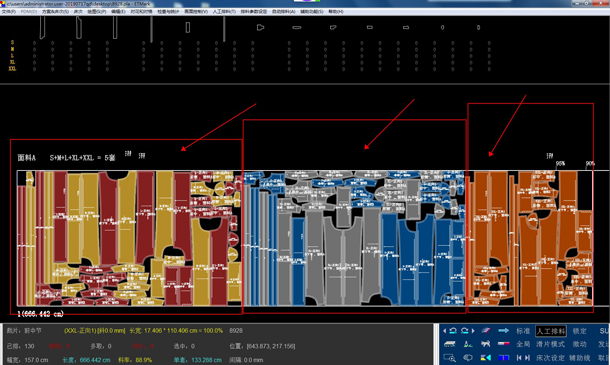
Task: Jump to last marker with skip-forward icon
Action: coord(527,358)
